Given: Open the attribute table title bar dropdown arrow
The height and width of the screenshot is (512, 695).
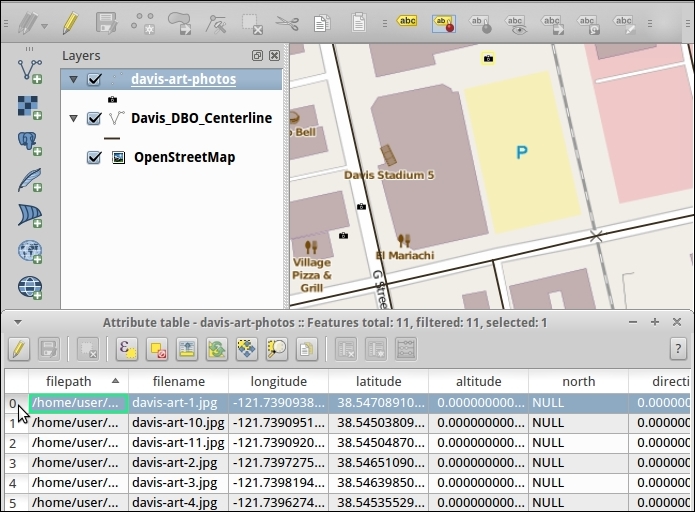Looking at the screenshot, I should point(18,323).
